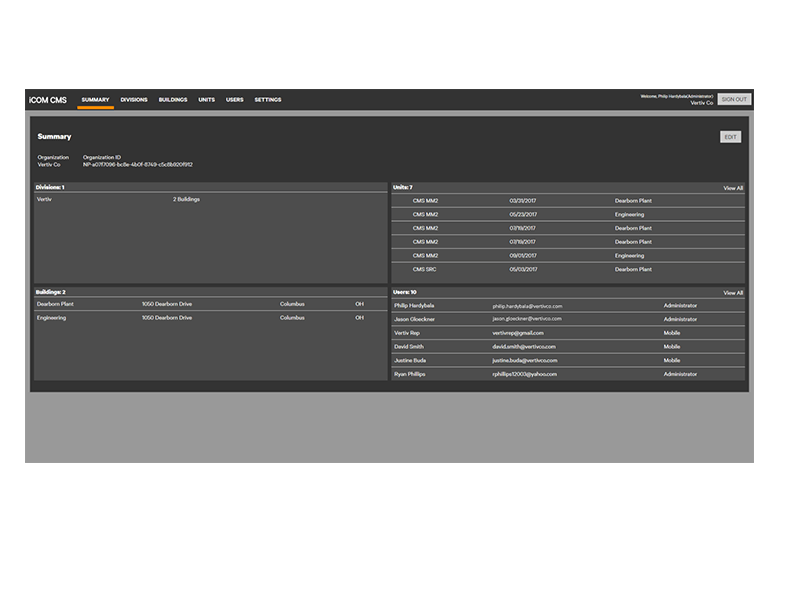The height and width of the screenshot is (600, 800).
Task: Select the Engineering building row
Action: 211,318
